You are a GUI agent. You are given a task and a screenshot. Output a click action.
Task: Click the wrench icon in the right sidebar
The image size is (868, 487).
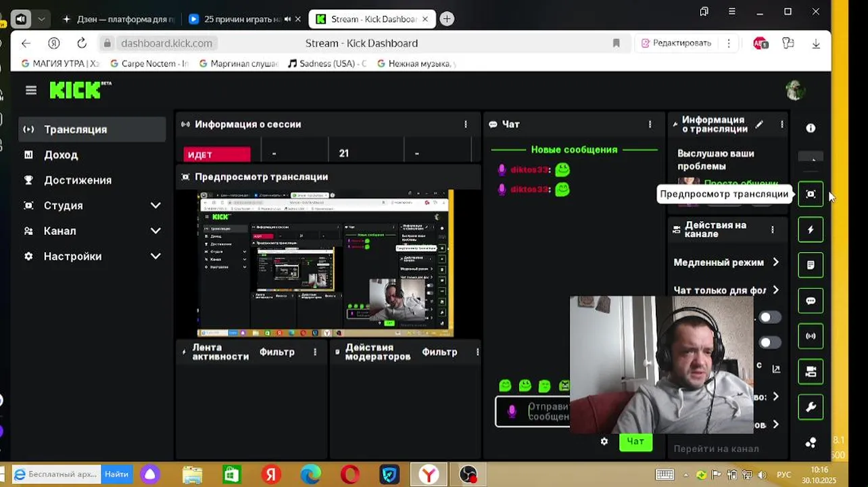[x=811, y=407]
